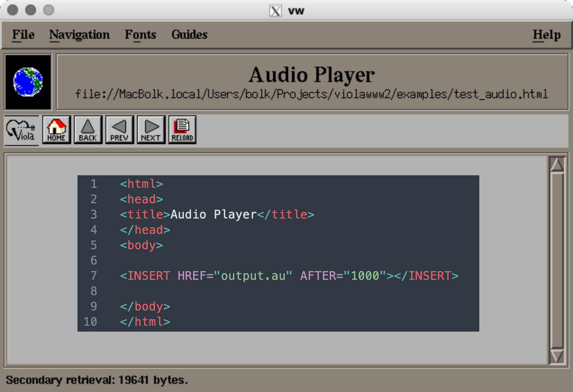Click the test_audio.html file URL
The height and width of the screenshot is (392, 573).
pos(312,94)
